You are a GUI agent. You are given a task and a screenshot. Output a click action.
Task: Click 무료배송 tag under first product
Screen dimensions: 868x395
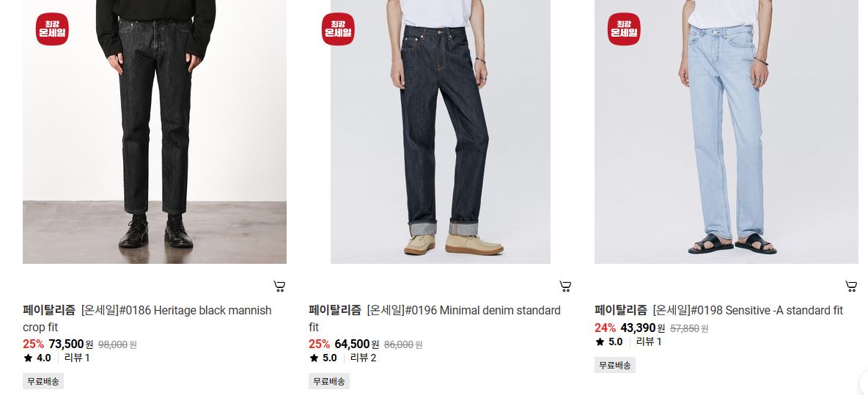tap(43, 381)
